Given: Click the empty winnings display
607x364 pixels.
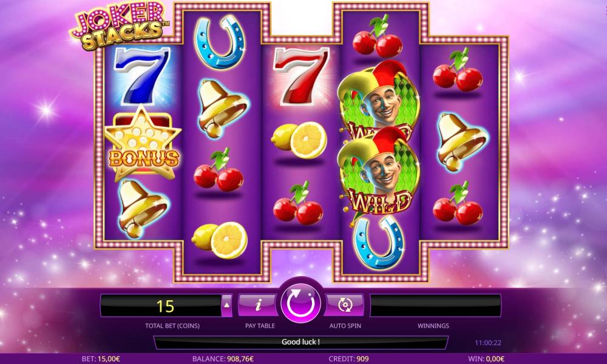Looking at the screenshot, I should pyautogui.click(x=435, y=306).
